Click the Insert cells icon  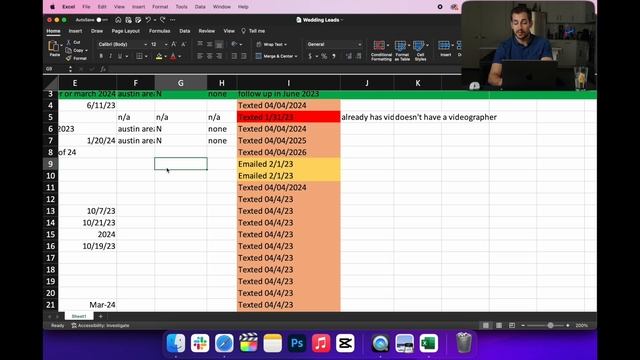(444, 45)
